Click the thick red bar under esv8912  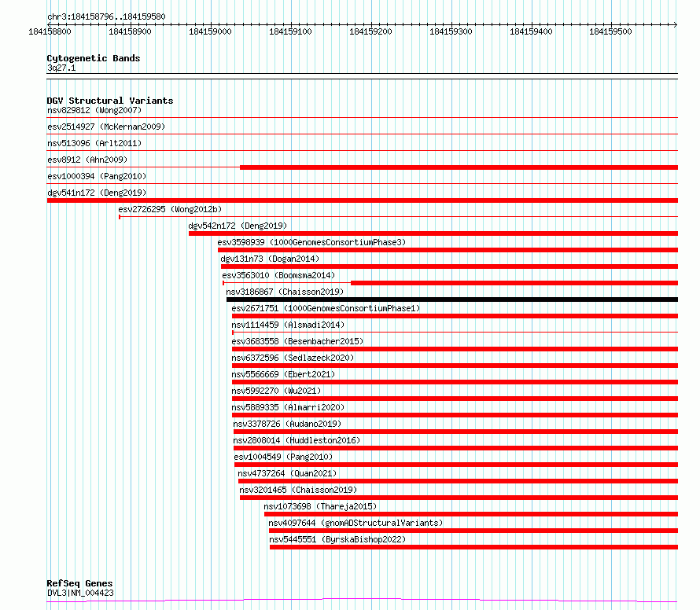(x=459, y=167)
